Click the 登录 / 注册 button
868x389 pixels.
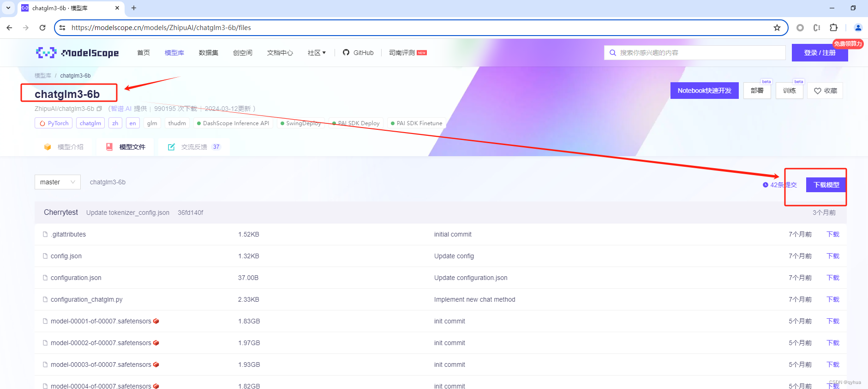point(820,53)
